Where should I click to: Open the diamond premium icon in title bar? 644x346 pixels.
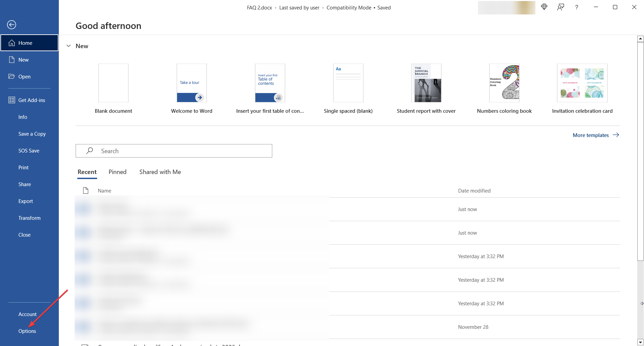(544, 7)
